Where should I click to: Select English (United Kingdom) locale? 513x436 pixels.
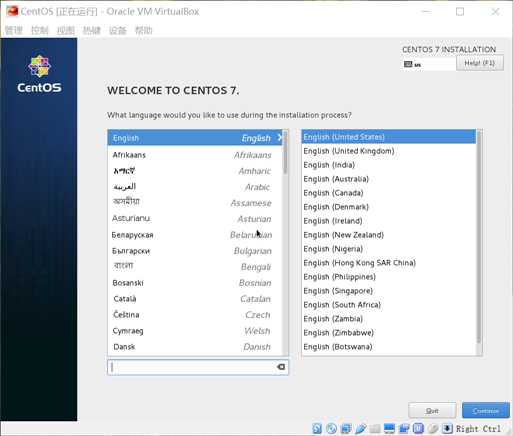pos(389,151)
